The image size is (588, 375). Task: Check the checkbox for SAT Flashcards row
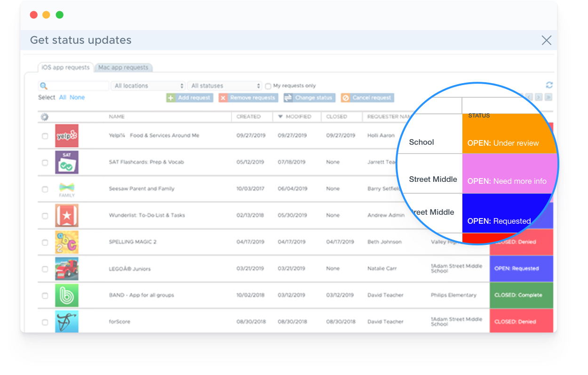[x=45, y=163]
